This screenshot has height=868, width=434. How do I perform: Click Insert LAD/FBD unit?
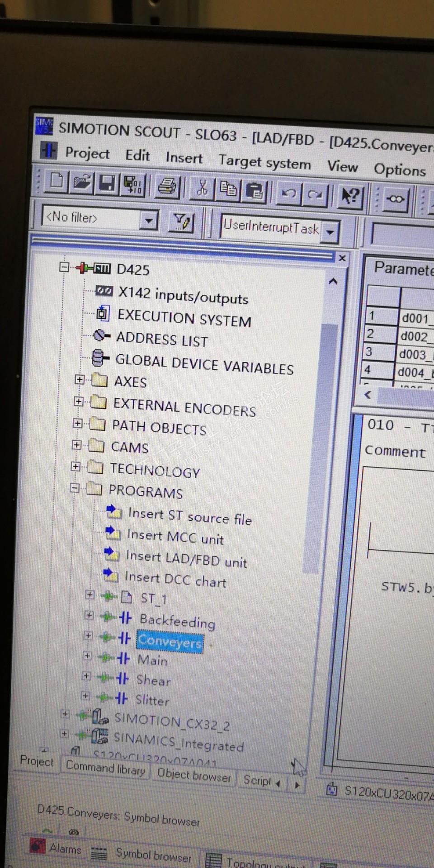click(x=186, y=559)
